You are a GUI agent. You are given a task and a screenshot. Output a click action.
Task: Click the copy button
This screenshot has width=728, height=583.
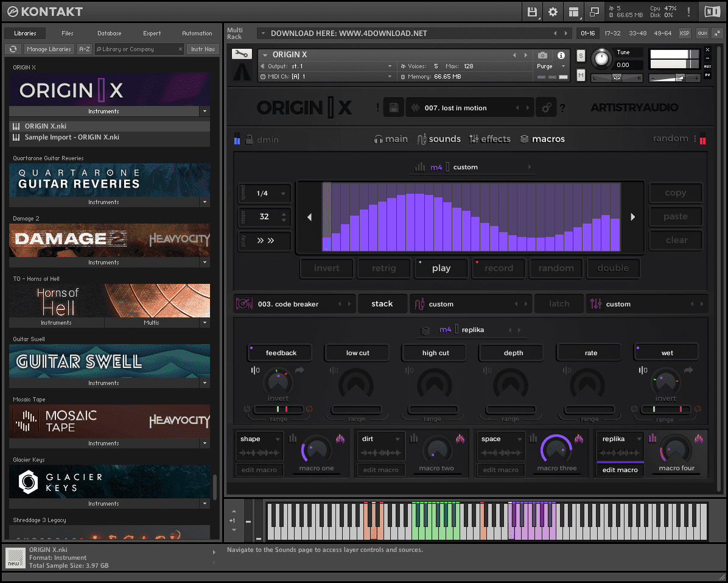(x=676, y=193)
